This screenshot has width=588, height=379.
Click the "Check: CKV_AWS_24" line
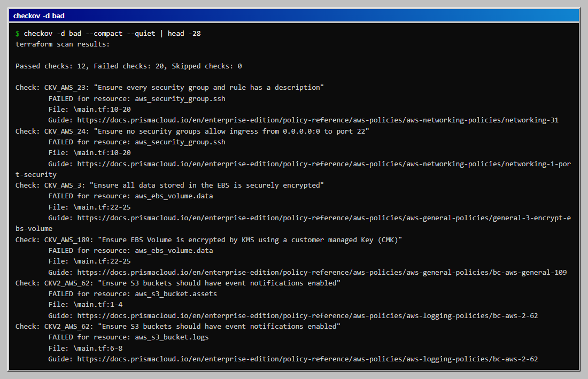pyautogui.click(x=192, y=131)
